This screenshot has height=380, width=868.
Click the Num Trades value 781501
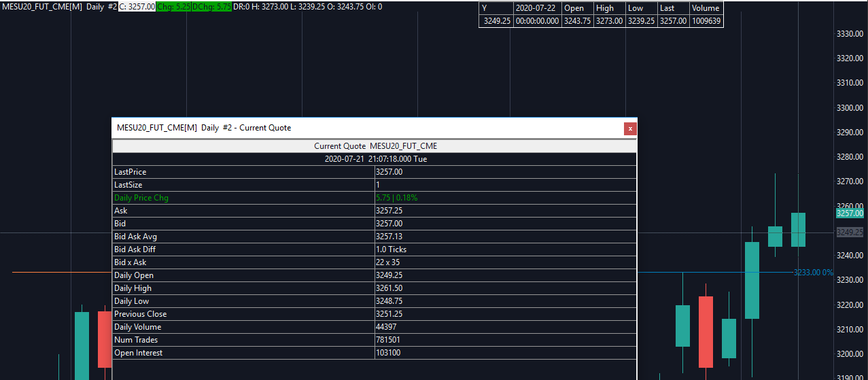[505, 340]
